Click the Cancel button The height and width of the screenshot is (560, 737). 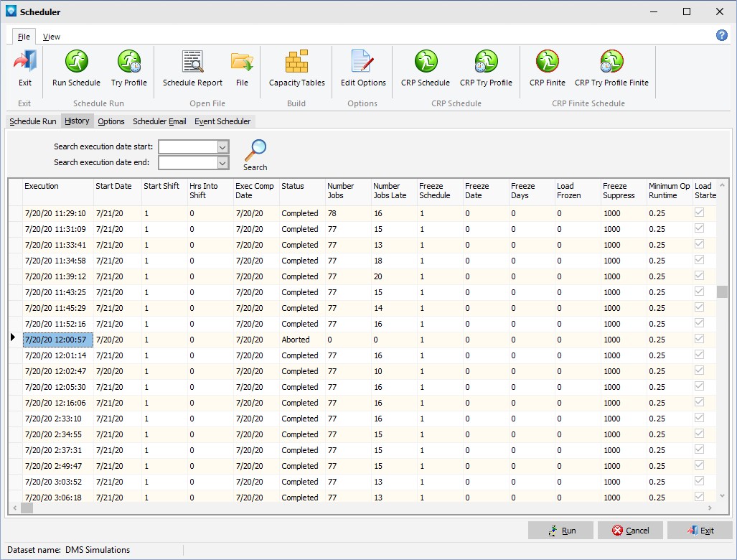tap(630, 531)
